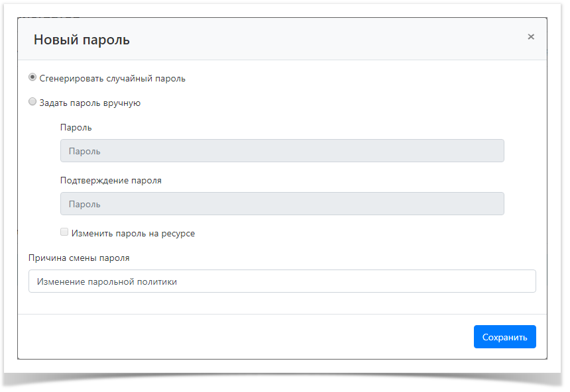Click the Причина смены пароля text field
The height and width of the screenshot is (392, 570).
(x=282, y=281)
